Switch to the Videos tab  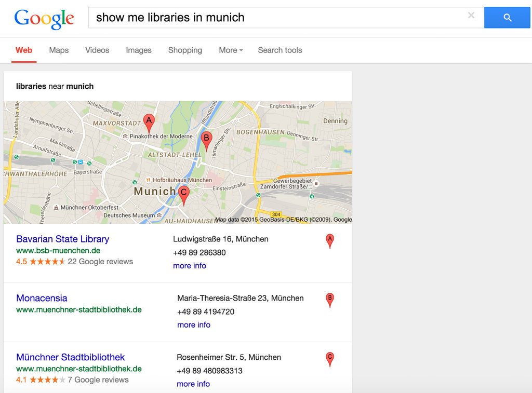pos(97,50)
